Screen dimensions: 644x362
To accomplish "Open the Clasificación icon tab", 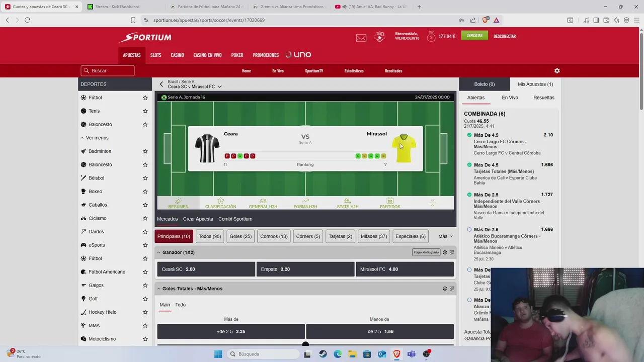I will 220,203.
